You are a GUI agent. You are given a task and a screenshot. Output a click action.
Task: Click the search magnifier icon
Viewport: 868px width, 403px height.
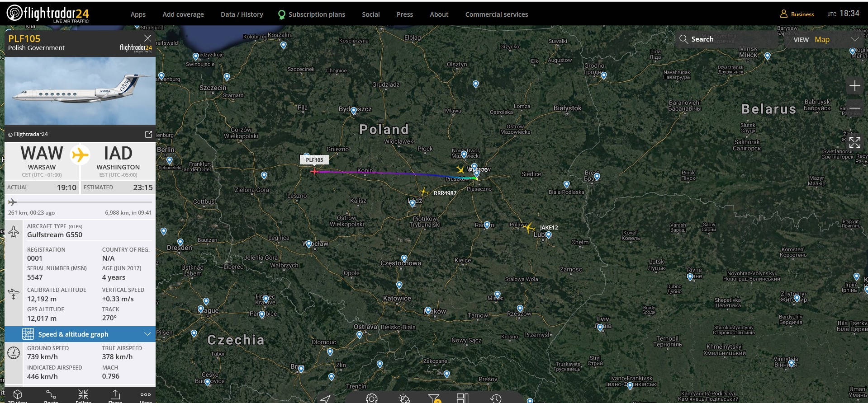click(x=683, y=39)
